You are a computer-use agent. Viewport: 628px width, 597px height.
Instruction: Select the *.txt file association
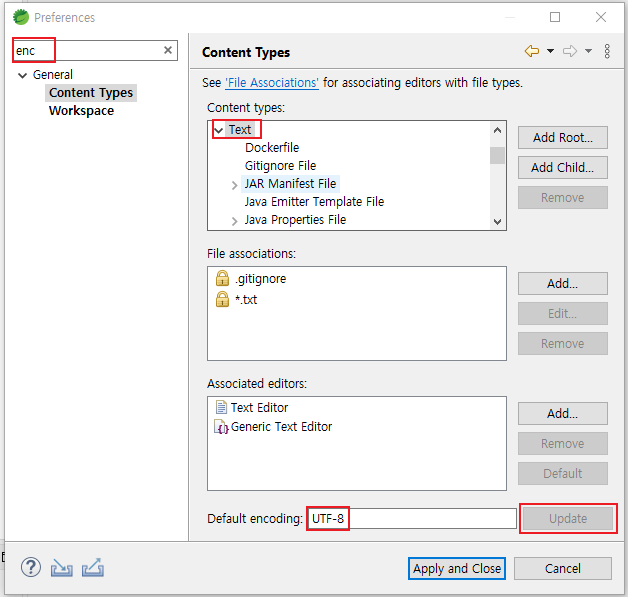point(246,299)
